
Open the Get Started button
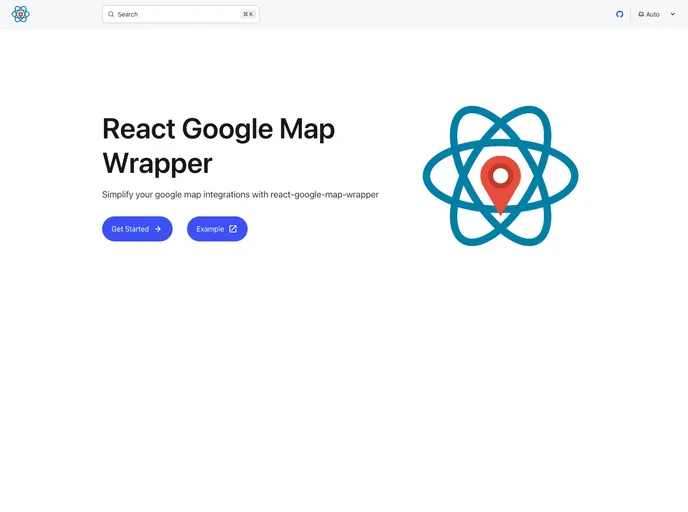tap(137, 229)
